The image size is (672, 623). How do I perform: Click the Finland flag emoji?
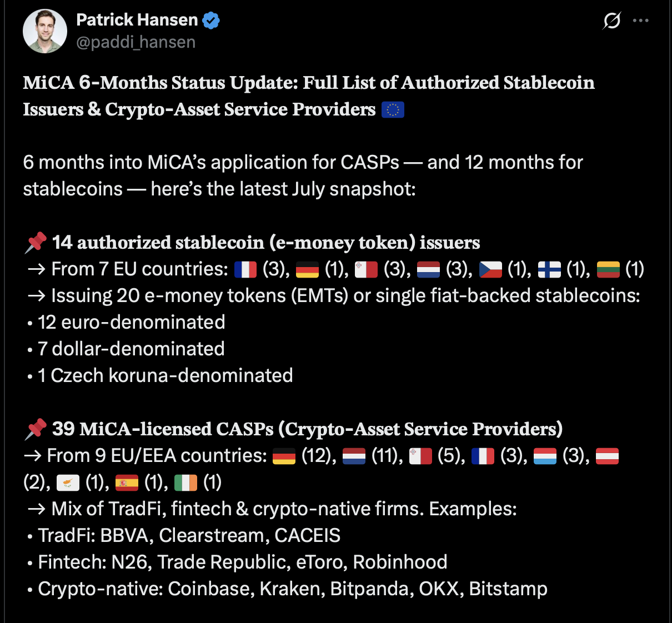[x=549, y=269]
